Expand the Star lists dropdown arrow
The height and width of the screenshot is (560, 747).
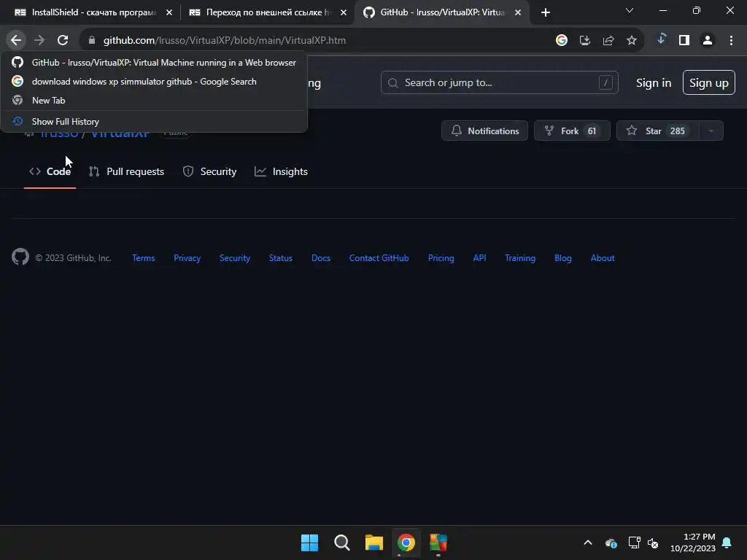pyautogui.click(x=711, y=131)
